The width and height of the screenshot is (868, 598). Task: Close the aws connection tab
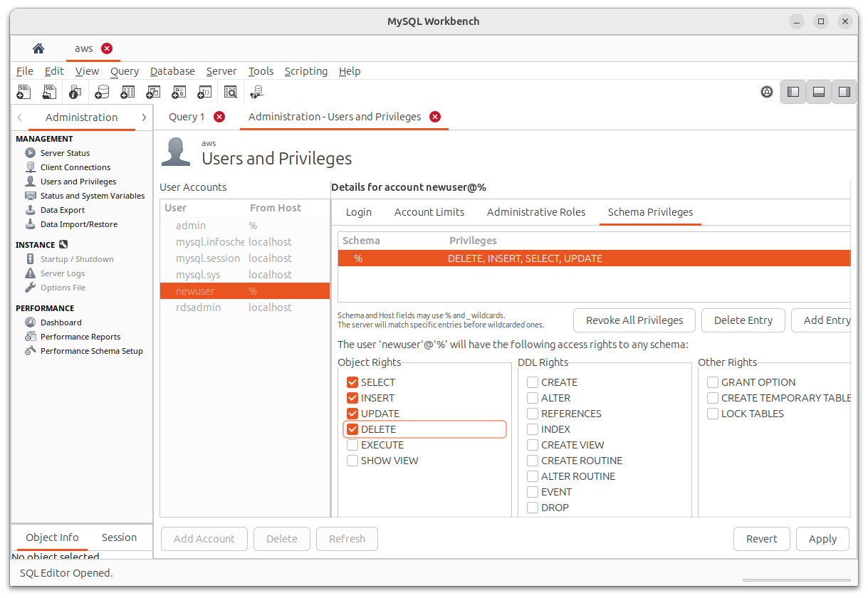107,48
